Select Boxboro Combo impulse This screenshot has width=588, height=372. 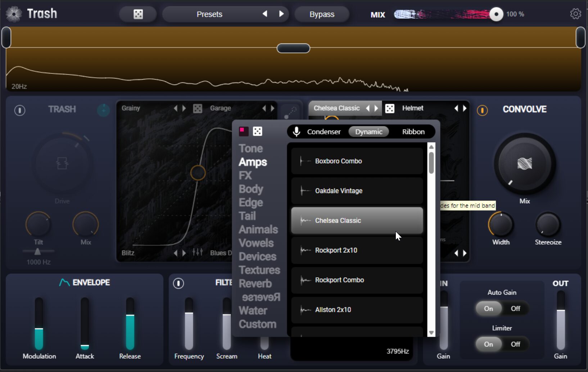(x=357, y=161)
